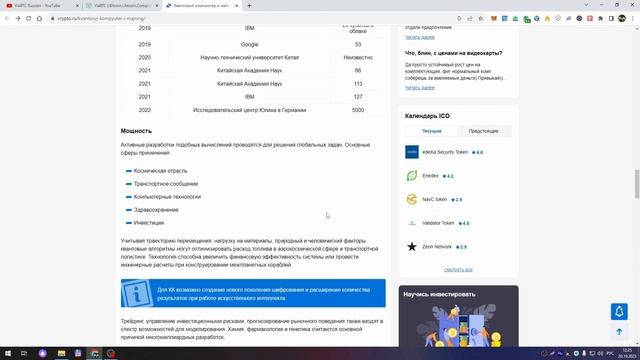Open the browser side panel
The image size is (640, 360).
611,18
